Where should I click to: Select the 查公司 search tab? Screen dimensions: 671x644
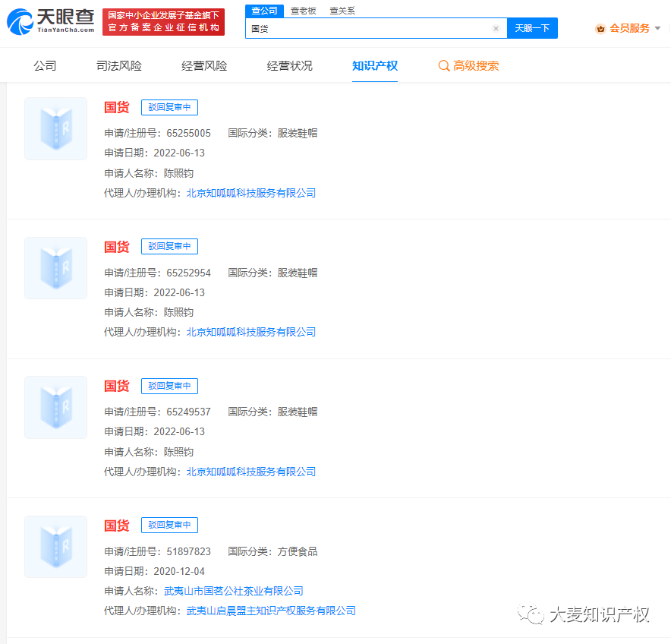pos(264,11)
